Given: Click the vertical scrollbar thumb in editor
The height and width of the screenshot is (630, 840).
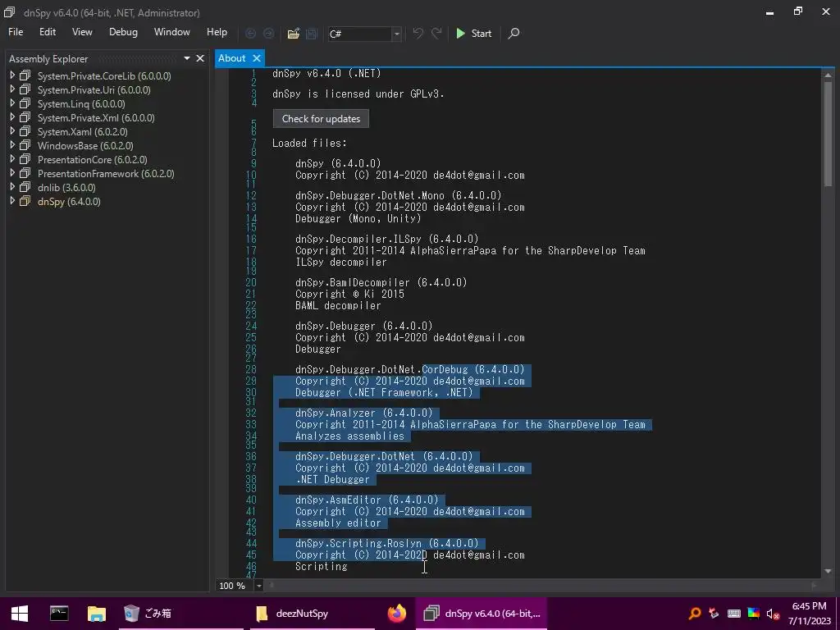Looking at the screenshot, I should click(828, 134).
